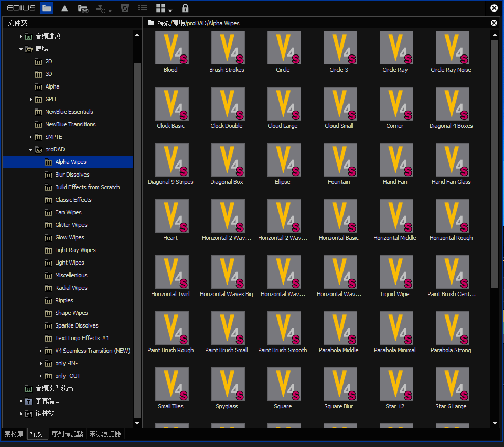The image size is (504, 447).
Task: Switch to the 來源瀏覽器 tab
Action: (x=105, y=434)
